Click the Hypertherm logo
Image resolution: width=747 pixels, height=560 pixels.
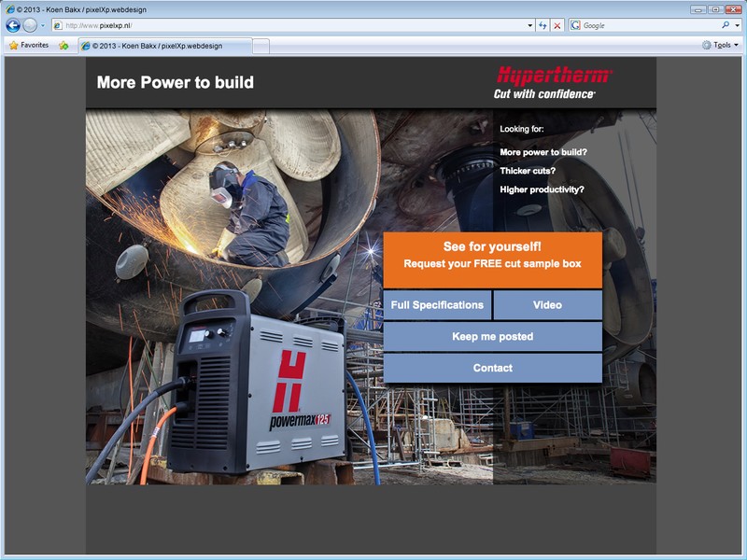point(553,81)
